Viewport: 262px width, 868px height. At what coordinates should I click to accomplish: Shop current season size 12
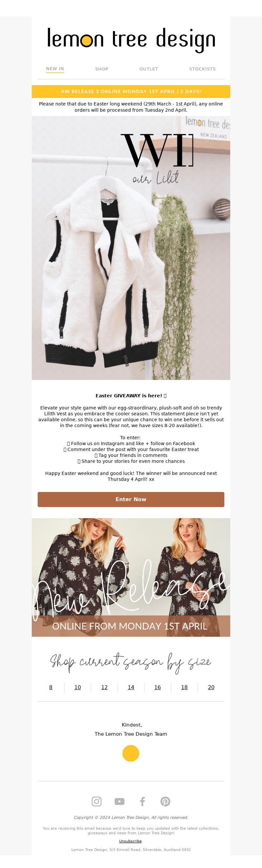coord(104,687)
